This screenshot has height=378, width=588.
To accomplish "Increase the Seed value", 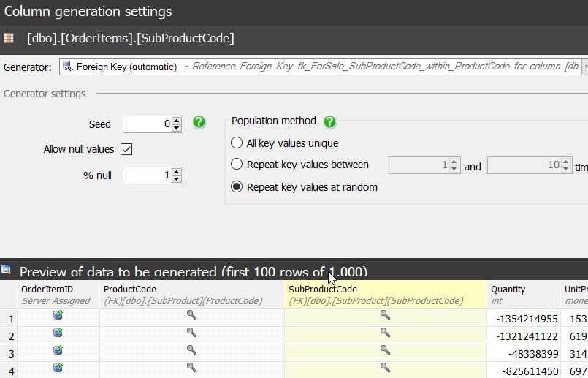I will 177,120.
